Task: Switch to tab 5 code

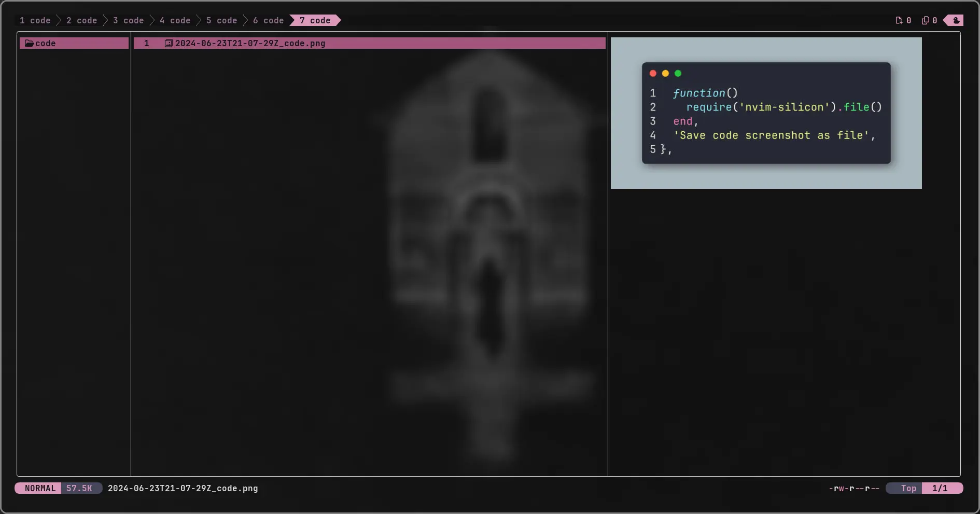Action: 222,20
